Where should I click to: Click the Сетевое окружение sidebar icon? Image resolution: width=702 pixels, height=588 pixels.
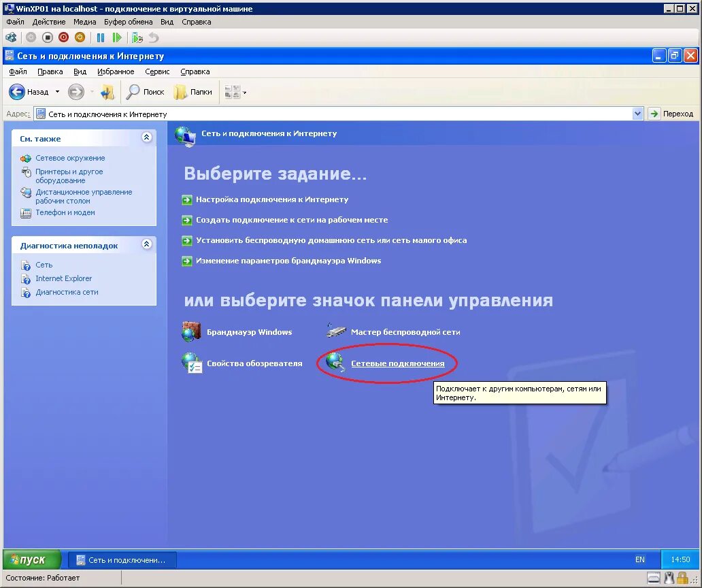26,159
